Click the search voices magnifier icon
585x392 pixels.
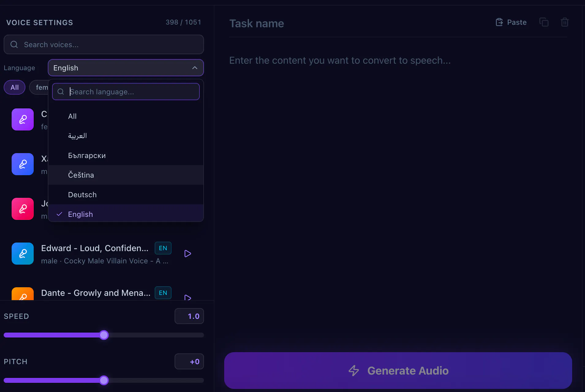click(x=14, y=44)
